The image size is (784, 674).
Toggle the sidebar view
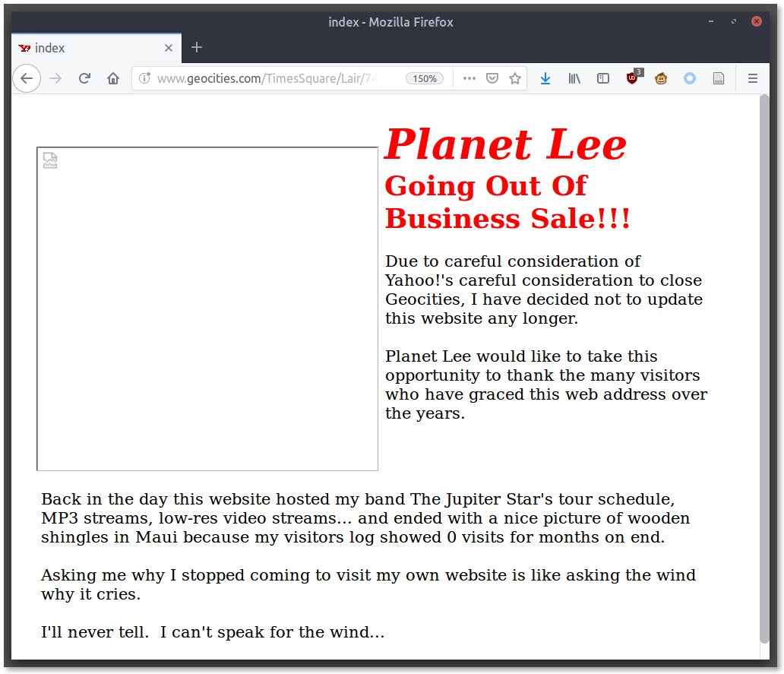coord(603,78)
